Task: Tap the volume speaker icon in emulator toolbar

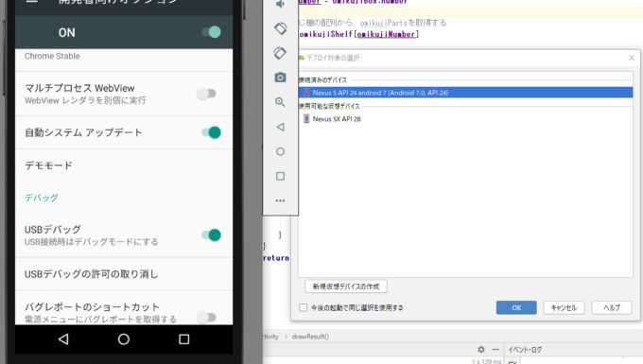Action: click(x=281, y=4)
